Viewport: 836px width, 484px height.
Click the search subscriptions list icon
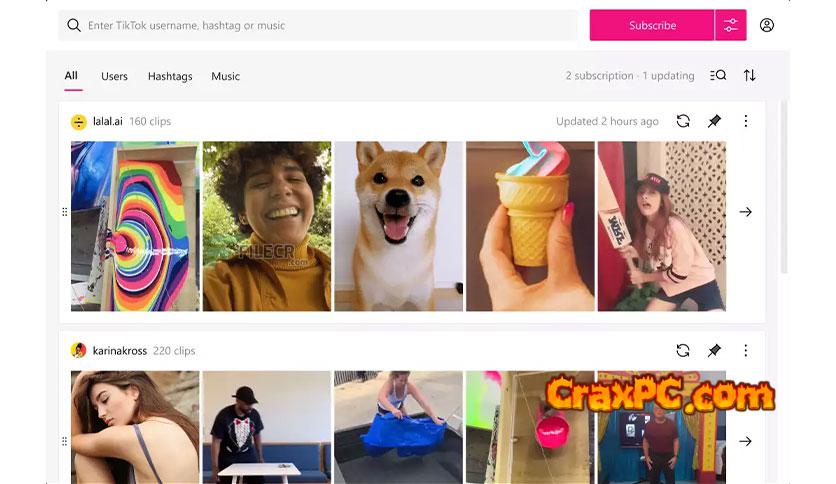[718, 75]
